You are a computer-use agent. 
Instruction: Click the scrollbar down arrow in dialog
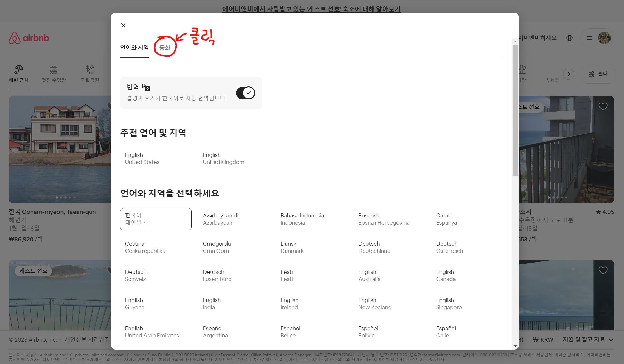click(515, 346)
